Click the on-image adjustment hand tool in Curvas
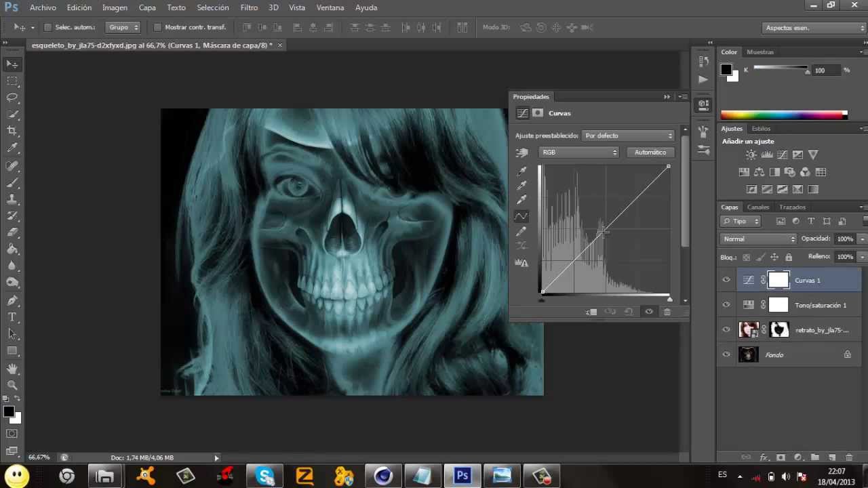This screenshot has height=488, width=868. 521,153
